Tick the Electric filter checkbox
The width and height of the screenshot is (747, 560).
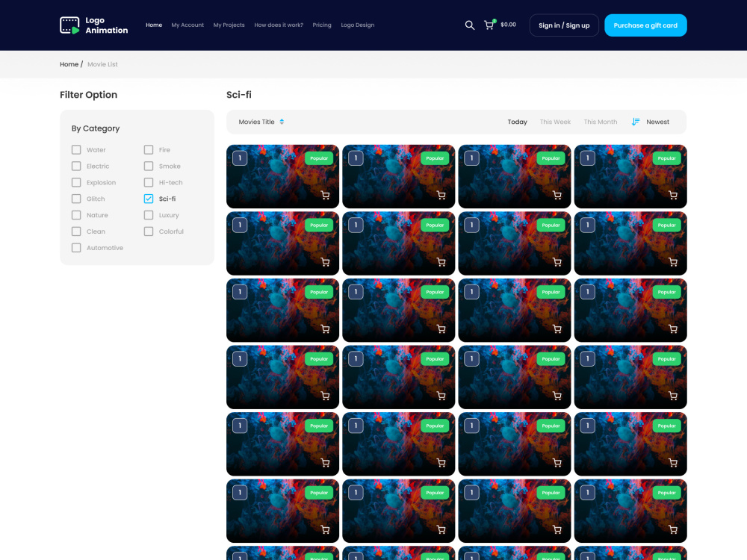coord(76,167)
